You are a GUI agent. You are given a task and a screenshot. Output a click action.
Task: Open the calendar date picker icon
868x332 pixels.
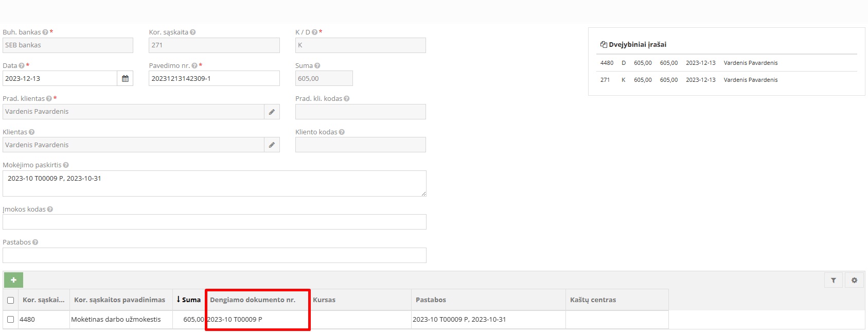coord(125,79)
